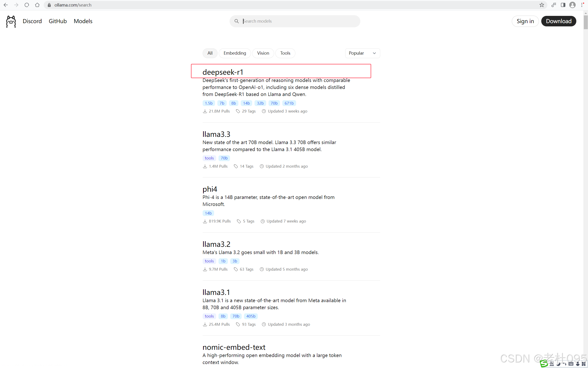The width and height of the screenshot is (588, 368).
Task: Open the Models navigation item
Action: point(83,21)
